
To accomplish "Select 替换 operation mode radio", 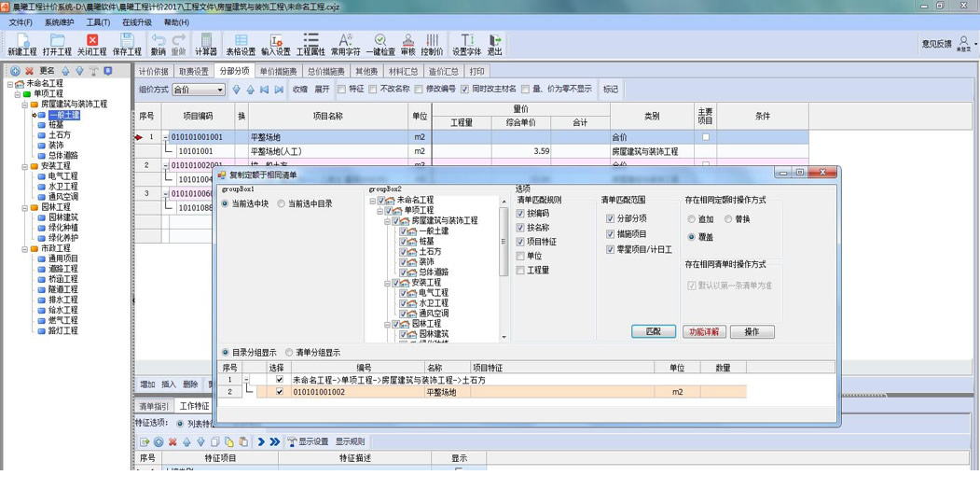I will [x=728, y=219].
